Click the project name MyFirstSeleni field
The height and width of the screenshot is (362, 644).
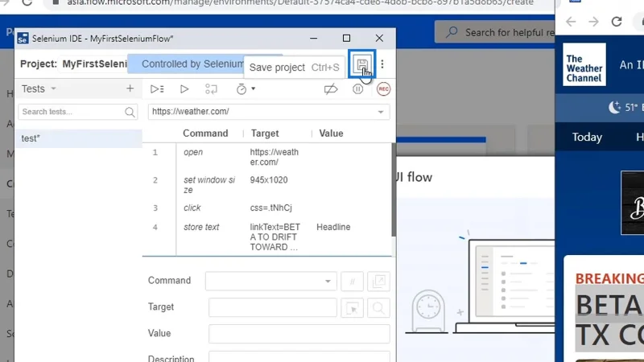(x=94, y=64)
